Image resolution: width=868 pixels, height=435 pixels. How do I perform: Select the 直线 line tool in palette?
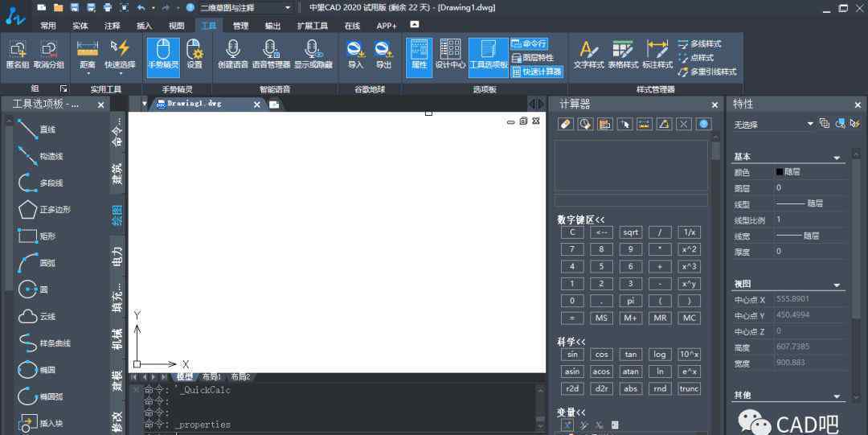(x=36, y=129)
